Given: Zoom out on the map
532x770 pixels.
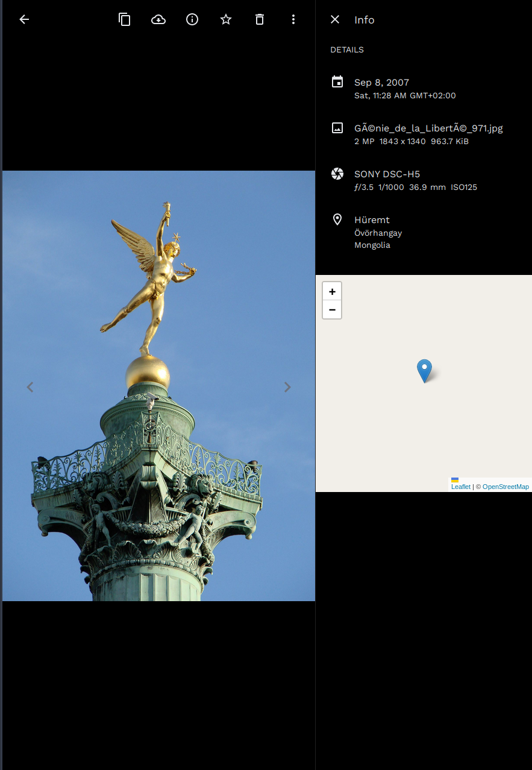Looking at the screenshot, I should pos(332,310).
